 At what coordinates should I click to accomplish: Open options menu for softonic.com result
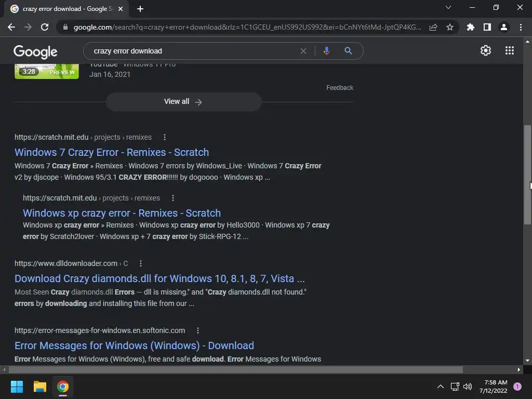198,330
